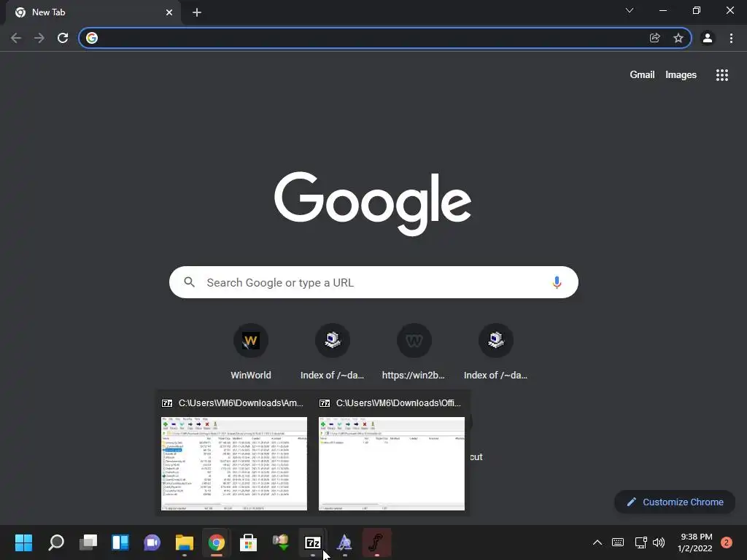Start voice search with the microphone
Image resolution: width=747 pixels, height=560 pixels.
(557, 282)
